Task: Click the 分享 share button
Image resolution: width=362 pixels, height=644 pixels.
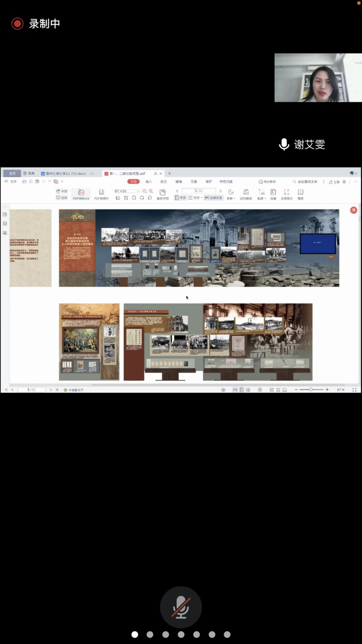Action: (334, 182)
